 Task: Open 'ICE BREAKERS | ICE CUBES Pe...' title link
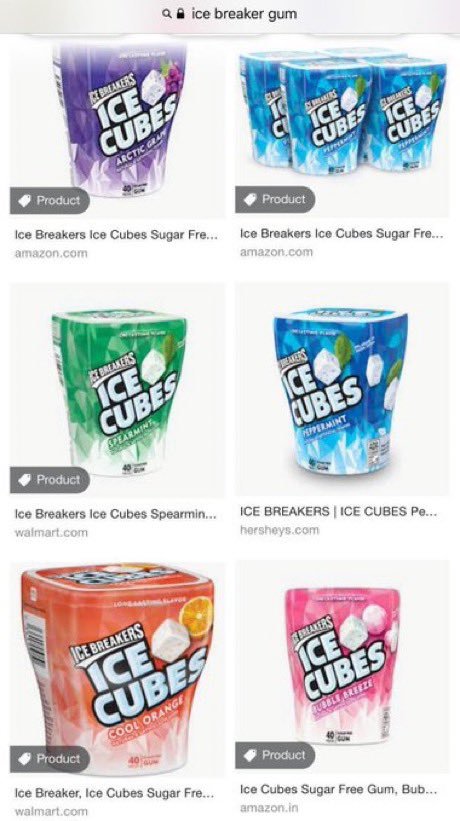coord(339,512)
